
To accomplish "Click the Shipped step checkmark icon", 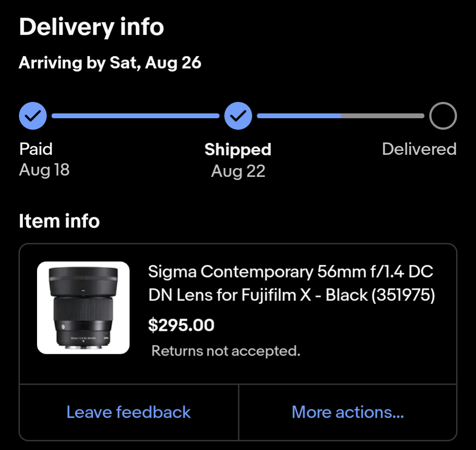I will point(238,116).
